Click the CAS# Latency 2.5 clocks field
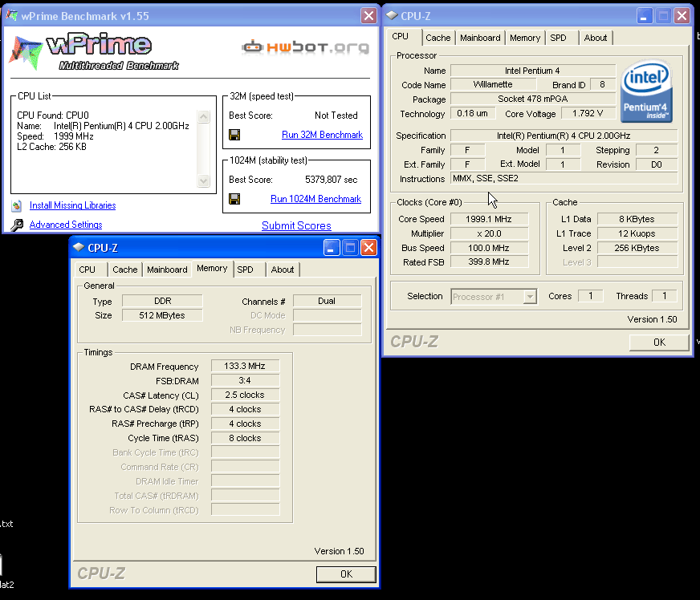700x600 pixels. point(245,395)
